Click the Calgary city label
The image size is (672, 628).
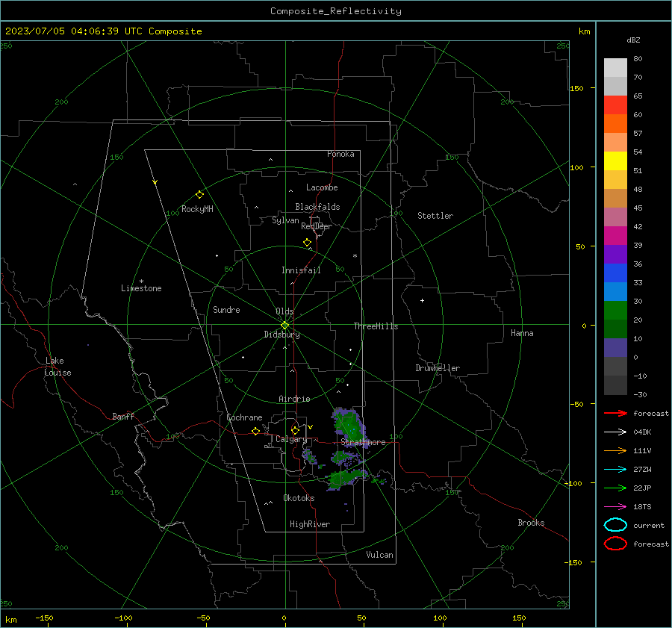pos(291,439)
